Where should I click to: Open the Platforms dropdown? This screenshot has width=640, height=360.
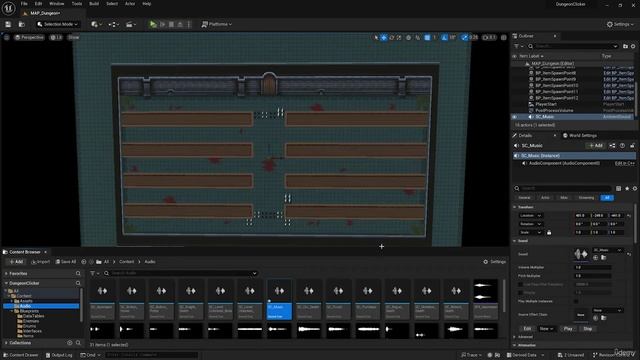[217, 24]
